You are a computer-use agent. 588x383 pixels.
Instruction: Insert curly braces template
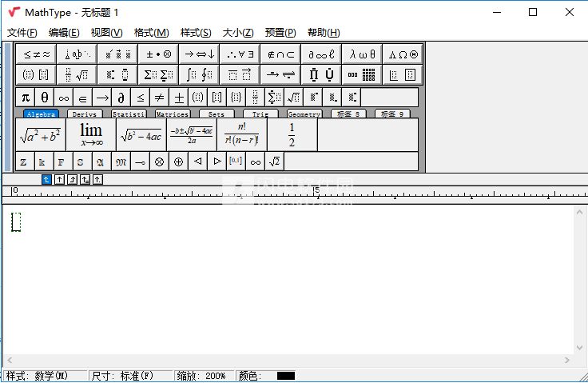coord(236,98)
